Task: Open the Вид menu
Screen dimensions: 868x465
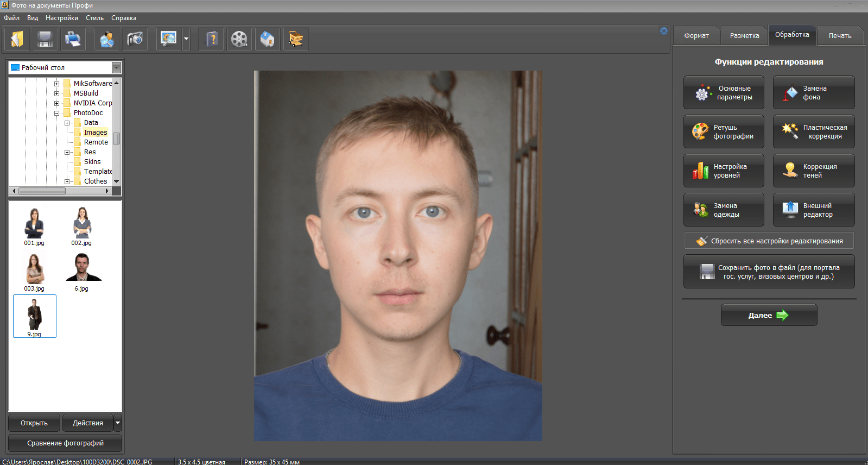Action: pyautogui.click(x=33, y=18)
